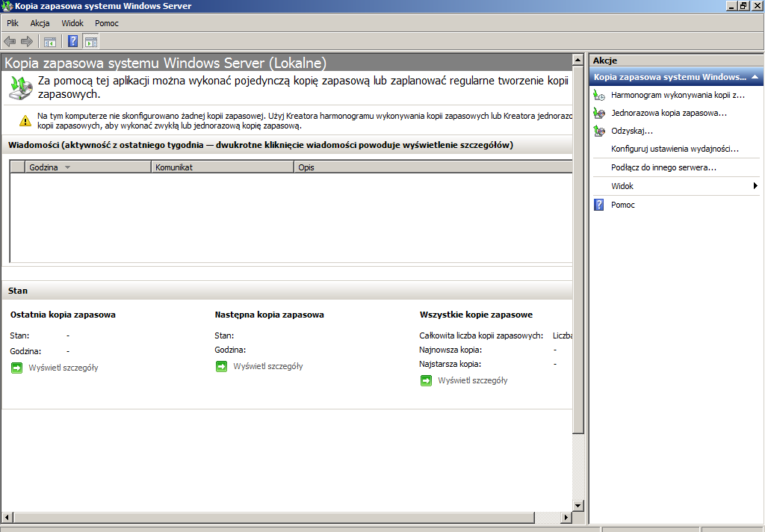Open the Akcja menu
This screenshot has width=765, height=532.
pyautogui.click(x=40, y=23)
